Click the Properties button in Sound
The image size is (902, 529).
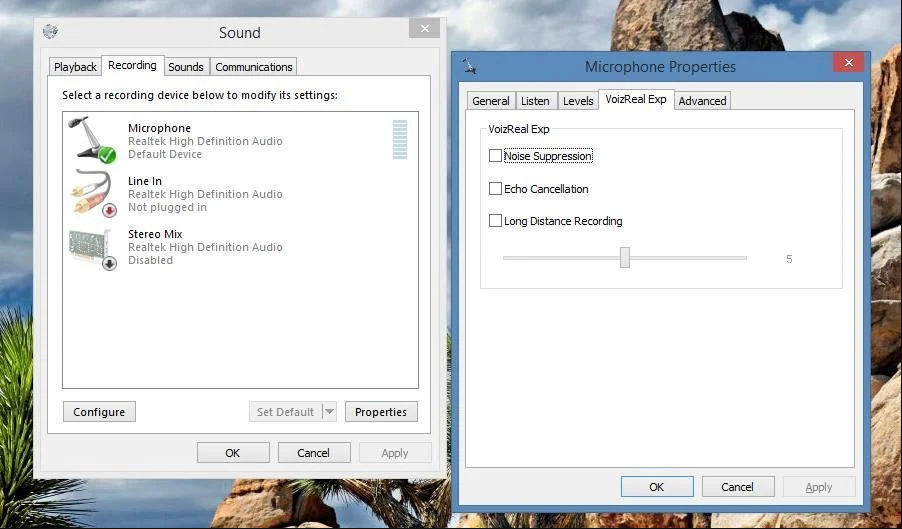[x=381, y=412]
